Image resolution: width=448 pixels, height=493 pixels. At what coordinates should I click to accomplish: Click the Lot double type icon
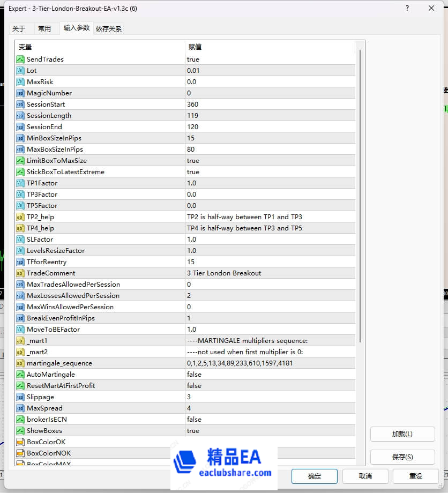[x=20, y=71]
